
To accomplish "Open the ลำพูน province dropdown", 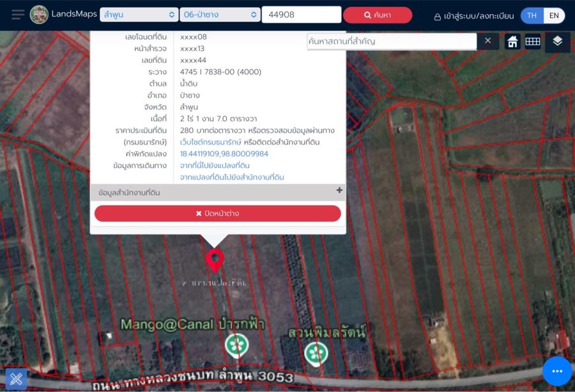I will [x=139, y=15].
